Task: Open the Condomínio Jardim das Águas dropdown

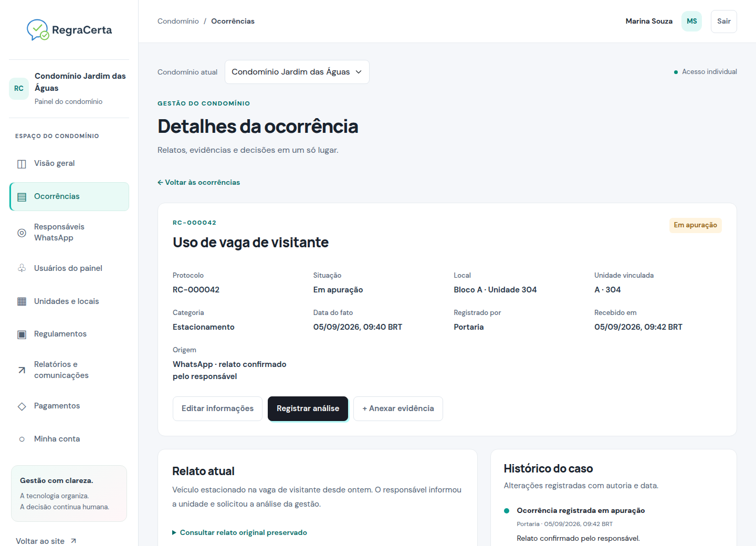Action: pyautogui.click(x=297, y=72)
